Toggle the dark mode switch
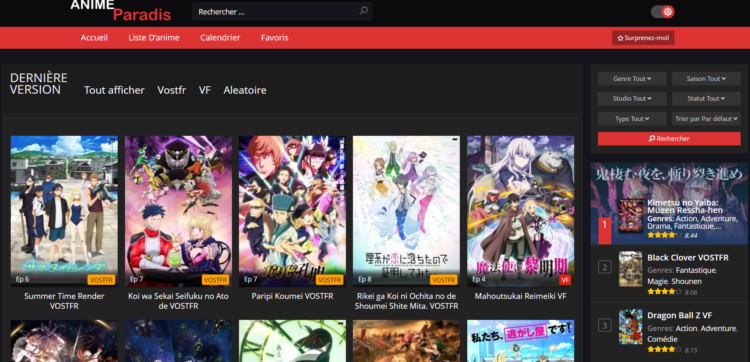The height and width of the screenshot is (362, 750). click(x=662, y=12)
